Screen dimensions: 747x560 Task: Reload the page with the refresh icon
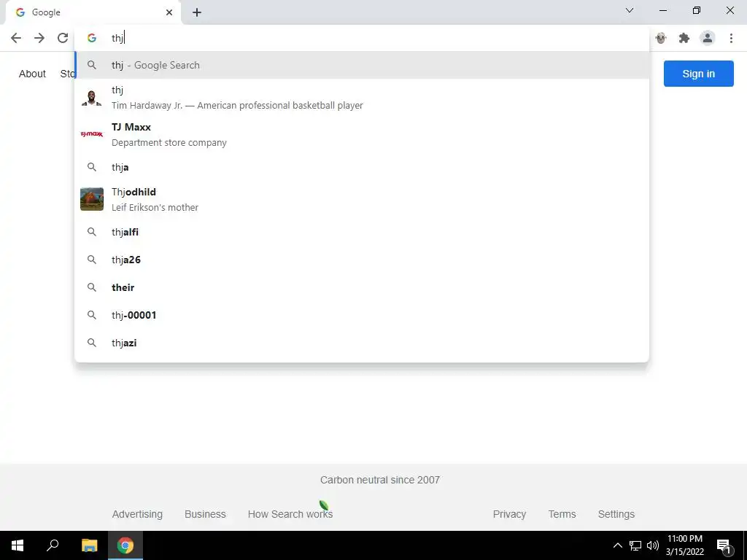[63, 38]
